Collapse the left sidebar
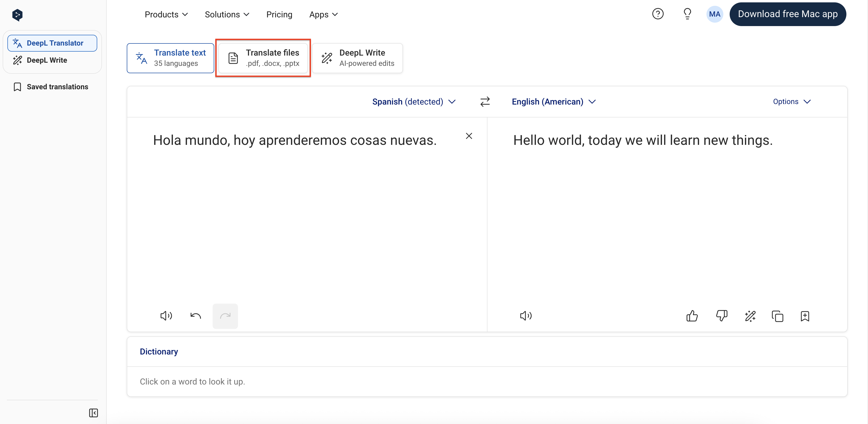The height and width of the screenshot is (424, 868). [93, 413]
